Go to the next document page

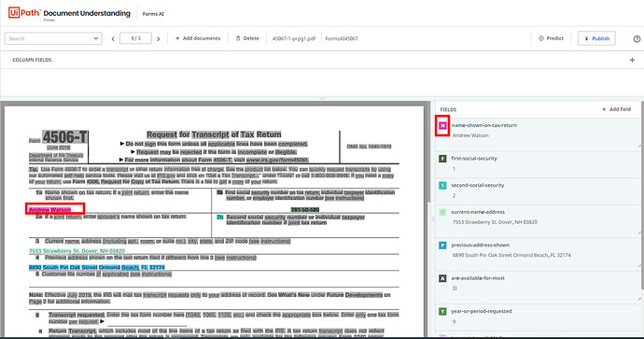158,39
